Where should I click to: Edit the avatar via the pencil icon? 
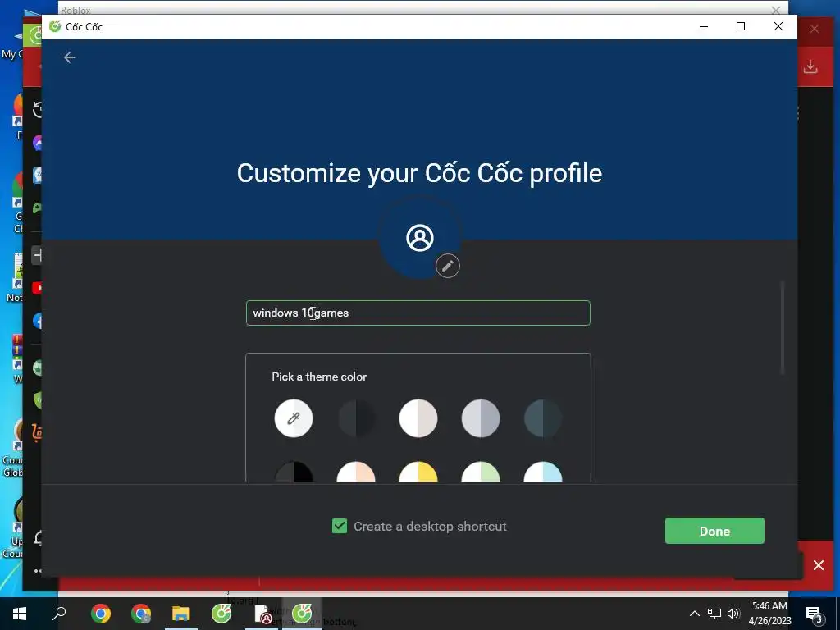click(448, 266)
